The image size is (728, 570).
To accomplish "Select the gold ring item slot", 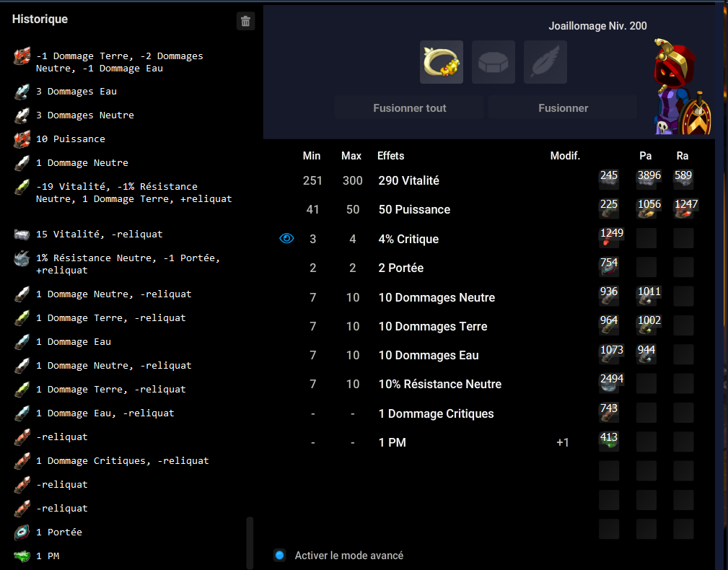I will point(442,62).
